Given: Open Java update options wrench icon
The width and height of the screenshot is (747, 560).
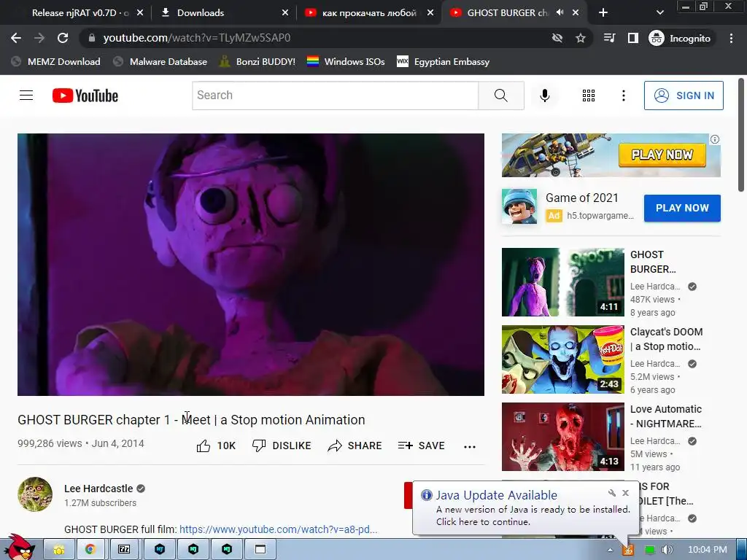Looking at the screenshot, I should click(x=612, y=493).
